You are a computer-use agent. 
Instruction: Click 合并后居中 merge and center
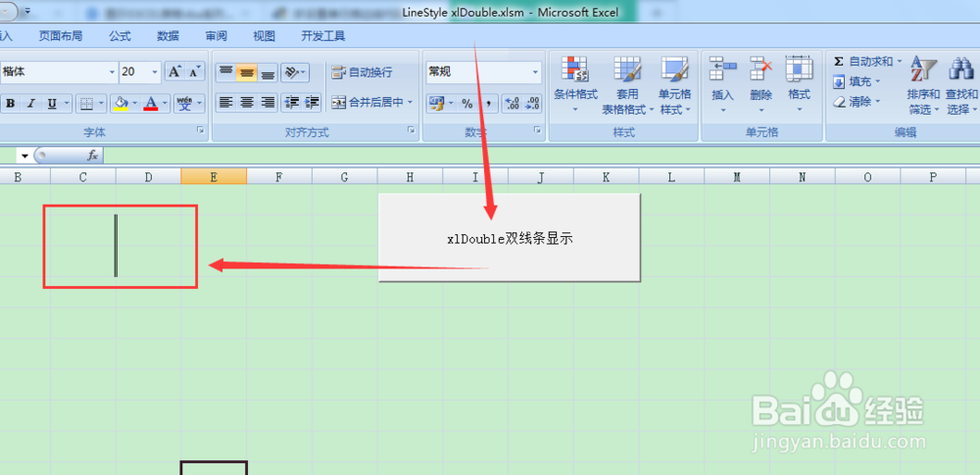(x=367, y=103)
